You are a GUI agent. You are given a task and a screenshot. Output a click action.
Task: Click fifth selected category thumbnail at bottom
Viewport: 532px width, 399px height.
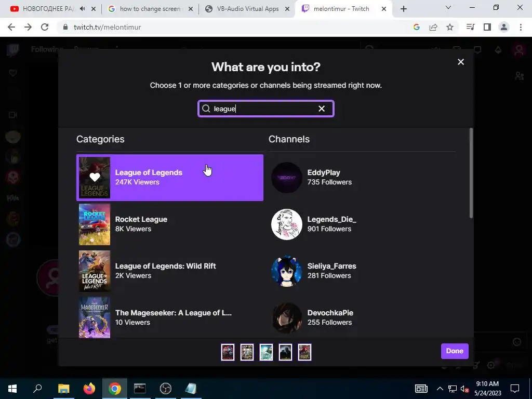point(304,352)
